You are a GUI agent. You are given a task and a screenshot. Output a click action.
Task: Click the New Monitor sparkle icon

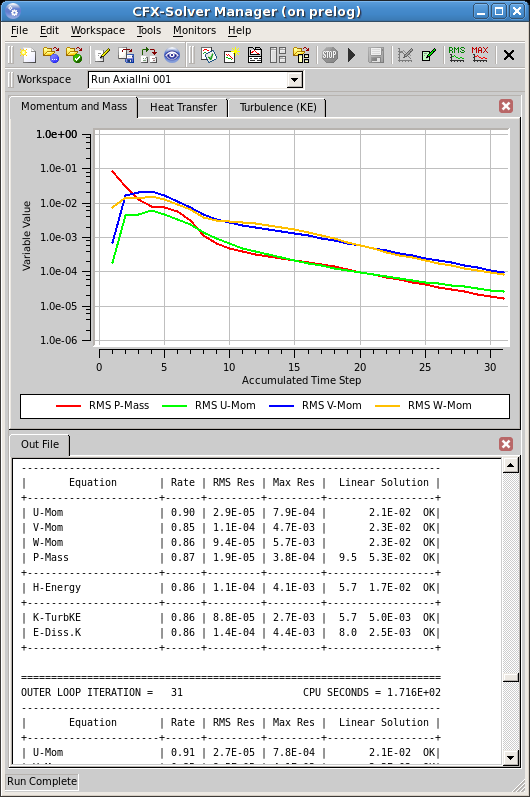[232, 54]
